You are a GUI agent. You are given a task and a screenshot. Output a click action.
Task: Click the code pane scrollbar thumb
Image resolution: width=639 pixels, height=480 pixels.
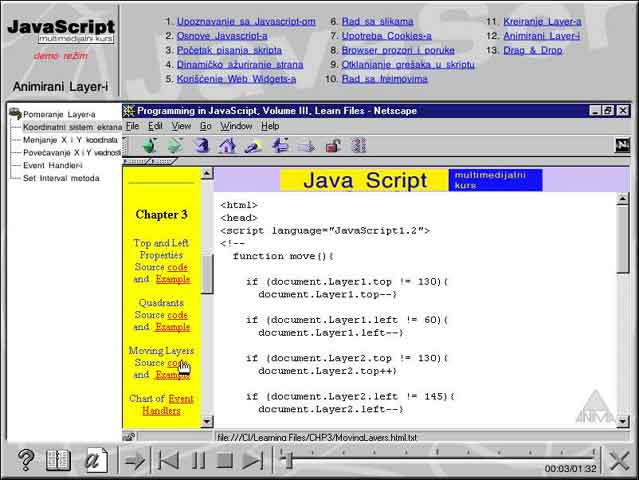click(622, 240)
